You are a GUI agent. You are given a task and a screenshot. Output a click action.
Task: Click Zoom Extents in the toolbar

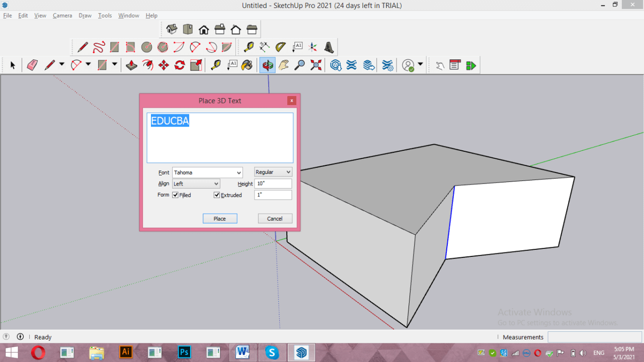point(315,65)
